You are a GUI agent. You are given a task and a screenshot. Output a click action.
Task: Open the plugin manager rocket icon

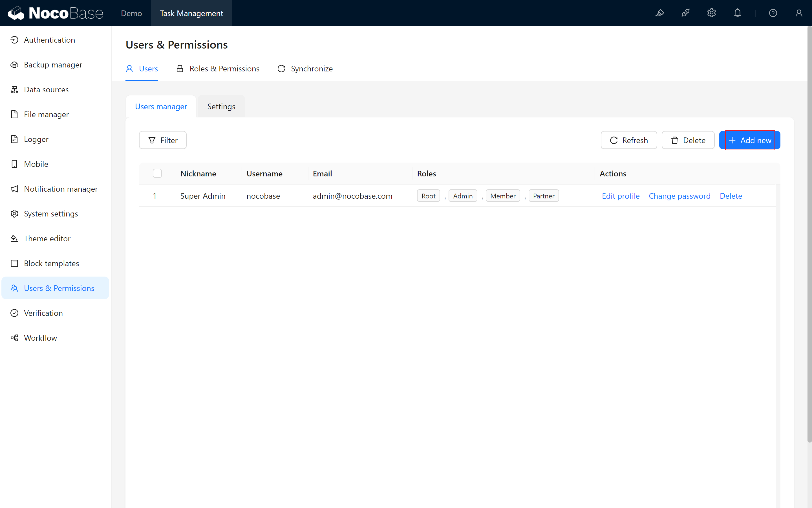point(685,13)
